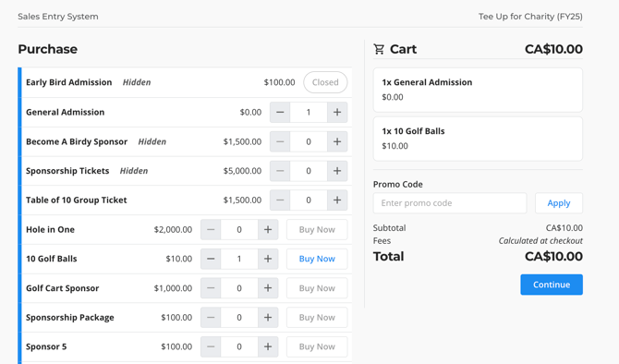Decrease Sponsorship Tickets quantity
This screenshot has height=364, width=619.
pyautogui.click(x=280, y=171)
